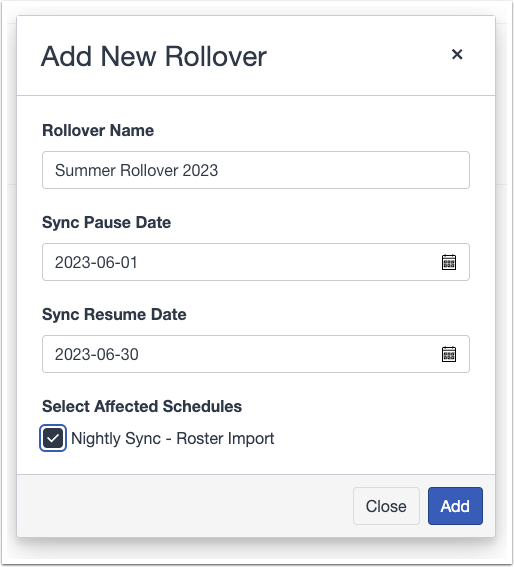Click the Select Affected Schedules heading
Image resolution: width=514 pixels, height=567 pixels.
(142, 406)
